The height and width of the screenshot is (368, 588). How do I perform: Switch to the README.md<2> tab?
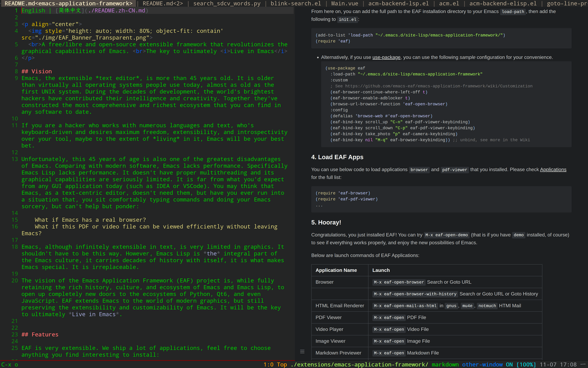coord(163,3)
